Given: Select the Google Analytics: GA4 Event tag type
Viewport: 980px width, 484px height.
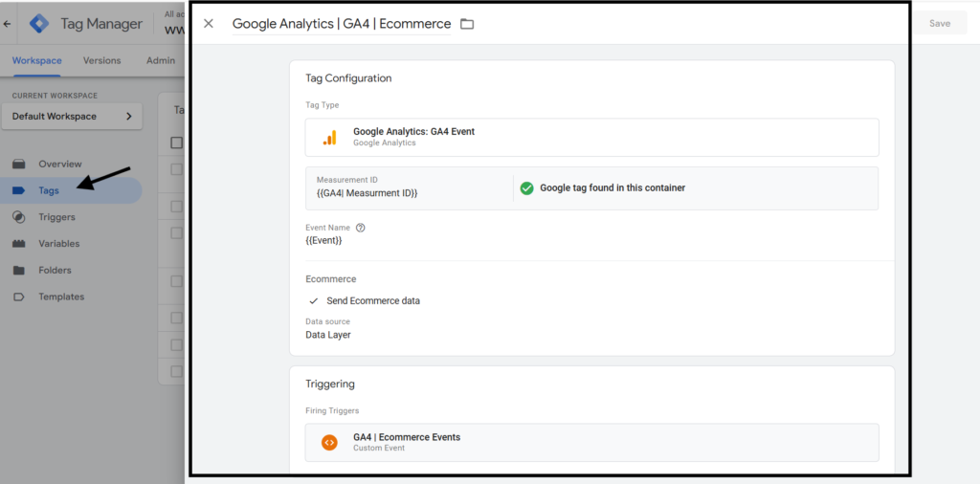Looking at the screenshot, I should coord(591,138).
